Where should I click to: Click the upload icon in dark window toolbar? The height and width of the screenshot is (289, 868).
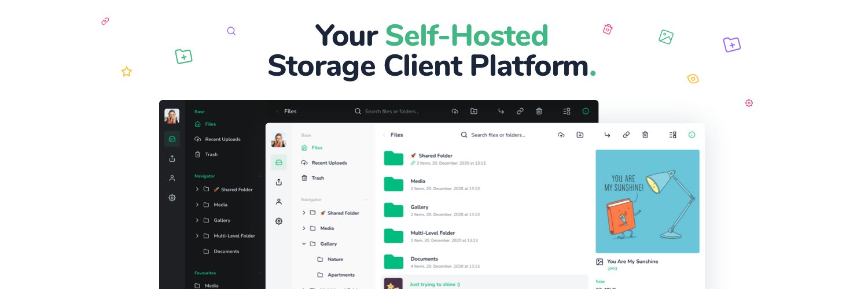455,111
